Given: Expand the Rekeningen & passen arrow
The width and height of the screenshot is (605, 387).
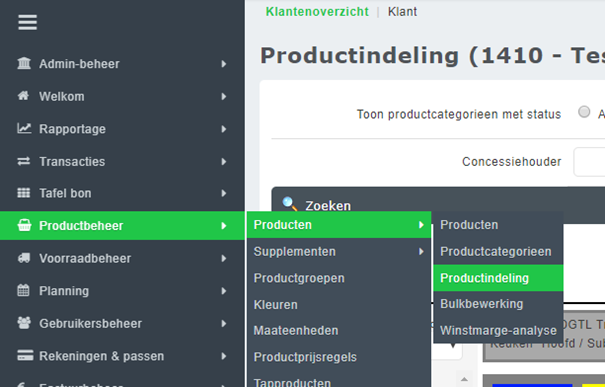Looking at the screenshot, I should click(x=224, y=356).
